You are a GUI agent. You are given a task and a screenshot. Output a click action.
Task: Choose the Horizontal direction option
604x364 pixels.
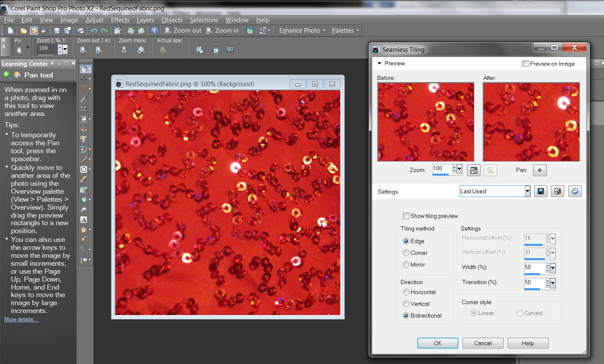(x=406, y=292)
